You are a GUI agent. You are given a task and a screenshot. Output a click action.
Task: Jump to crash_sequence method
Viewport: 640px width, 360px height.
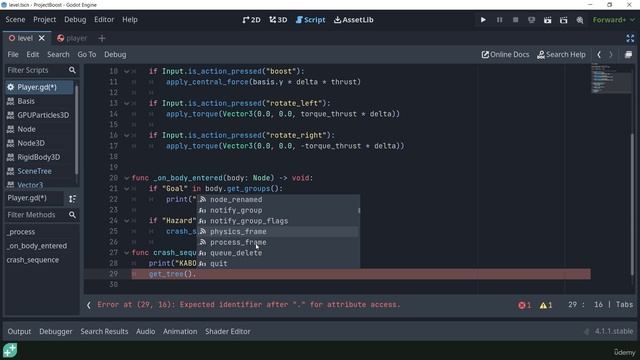click(33, 260)
